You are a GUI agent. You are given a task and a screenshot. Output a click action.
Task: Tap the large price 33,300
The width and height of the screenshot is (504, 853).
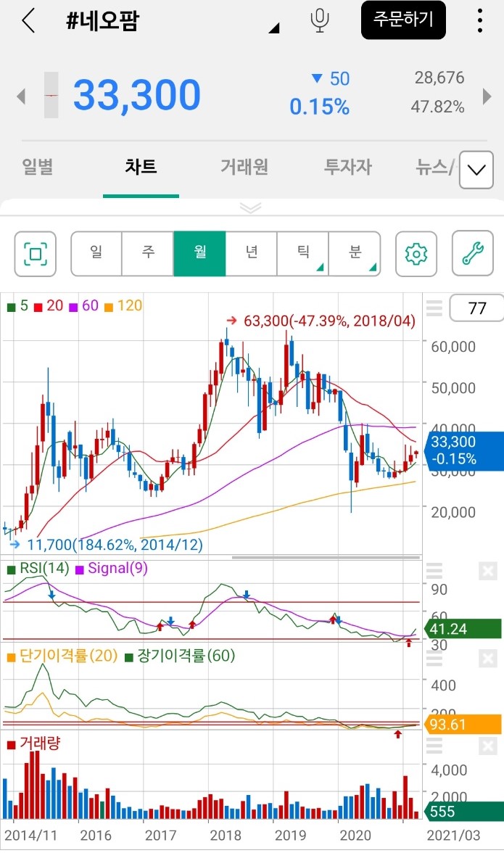(x=137, y=95)
